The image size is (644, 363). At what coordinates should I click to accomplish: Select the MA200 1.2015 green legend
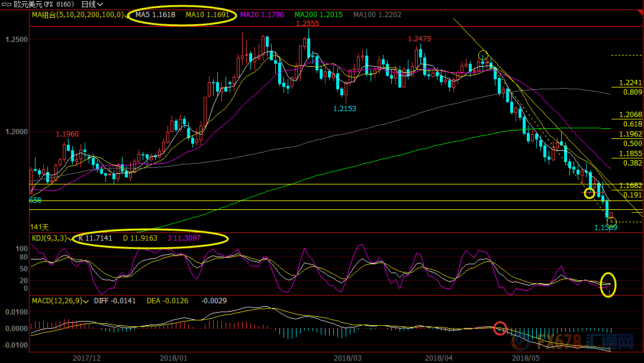pyautogui.click(x=318, y=15)
